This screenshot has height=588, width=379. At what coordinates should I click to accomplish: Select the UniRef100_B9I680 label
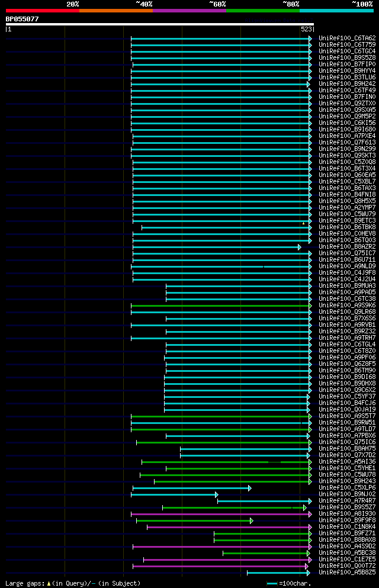[x=347, y=129]
